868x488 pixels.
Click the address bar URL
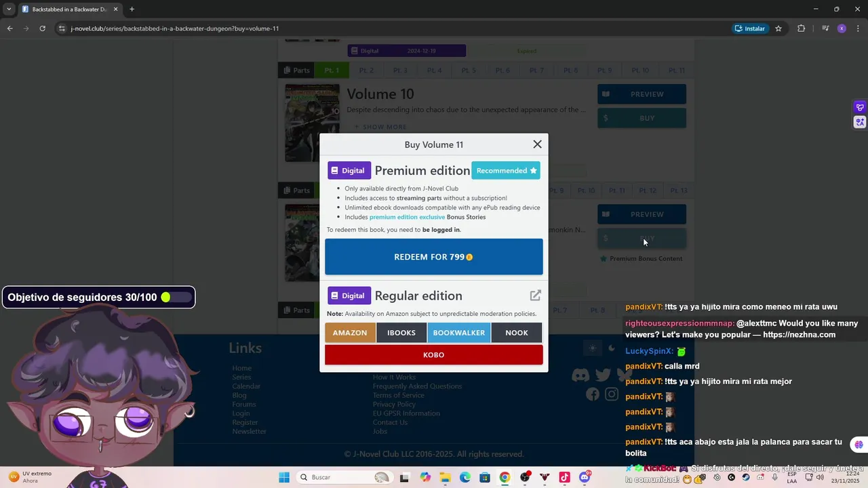[x=174, y=28]
